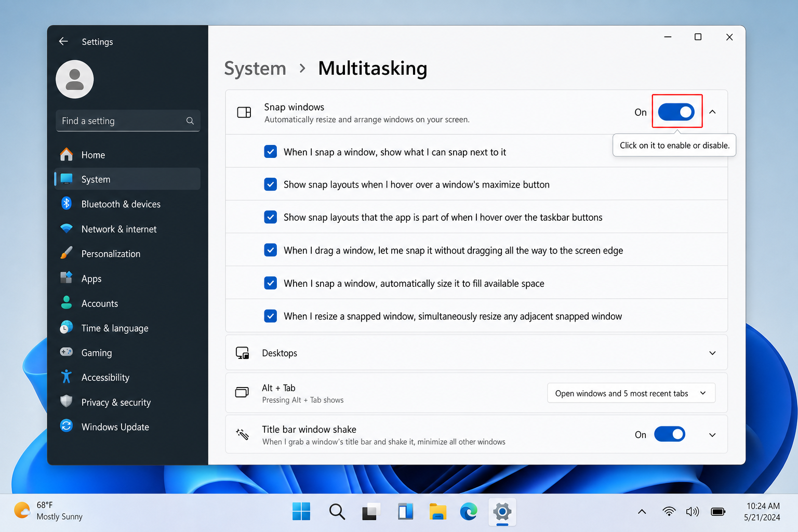798x532 pixels.
Task: Go to Home in sidebar
Action: coord(127,155)
